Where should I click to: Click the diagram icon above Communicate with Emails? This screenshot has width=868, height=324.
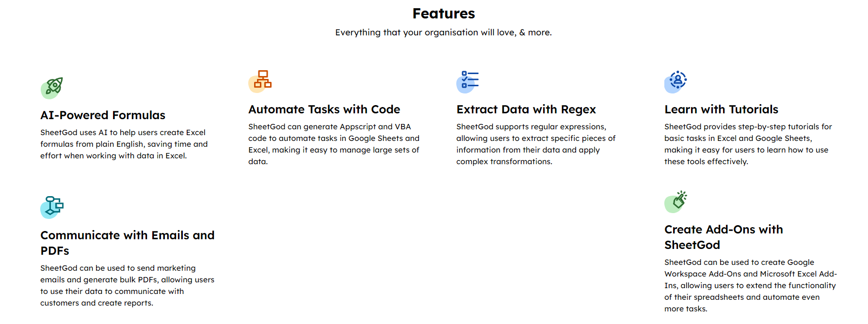52,207
